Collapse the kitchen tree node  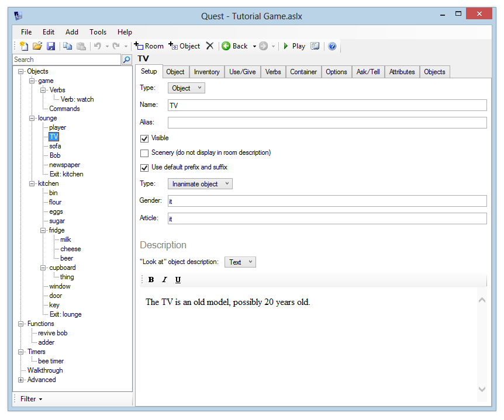coord(32,183)
